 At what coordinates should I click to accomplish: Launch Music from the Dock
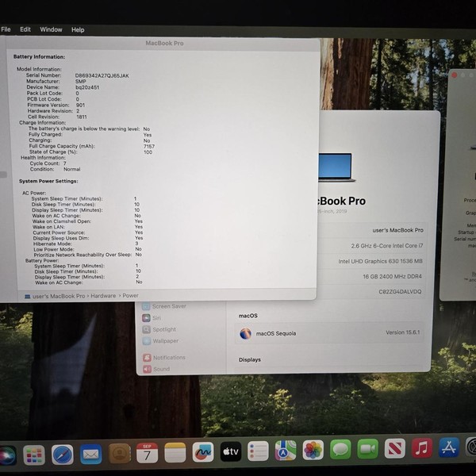[422, 447]
